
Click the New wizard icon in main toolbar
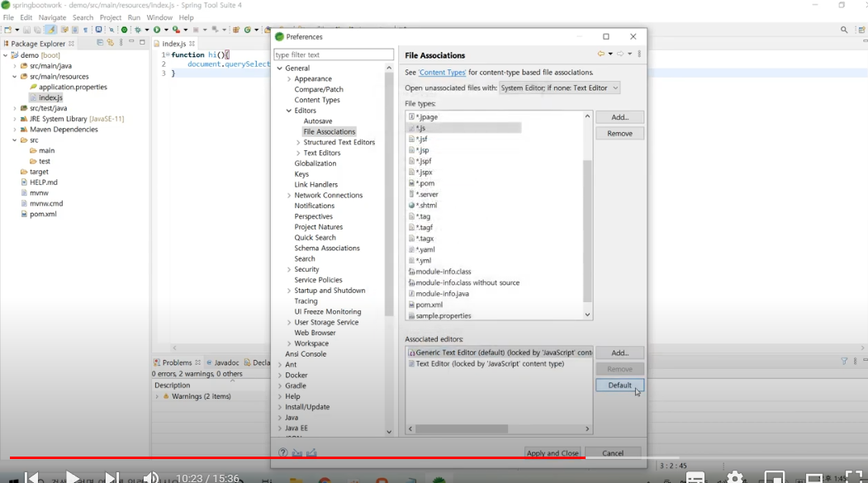[x=7, y=30]
